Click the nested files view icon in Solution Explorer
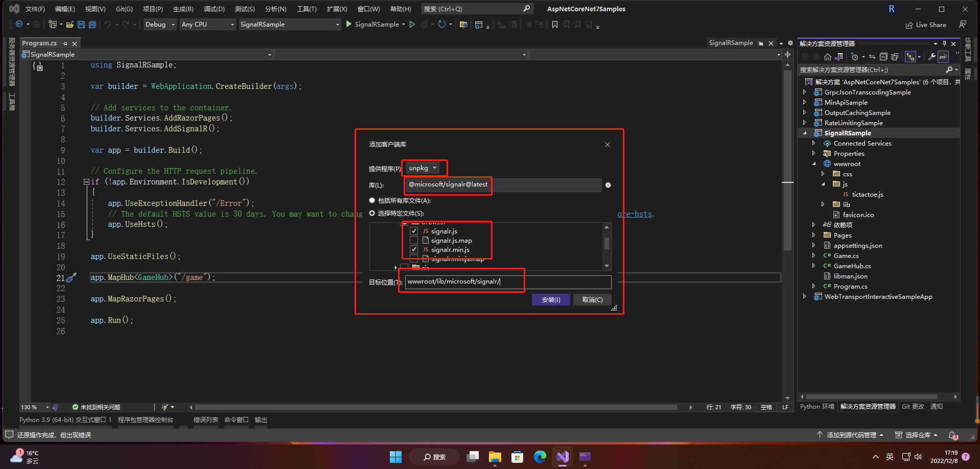This screenshot has height=469, width=980. tap(911, 57)
